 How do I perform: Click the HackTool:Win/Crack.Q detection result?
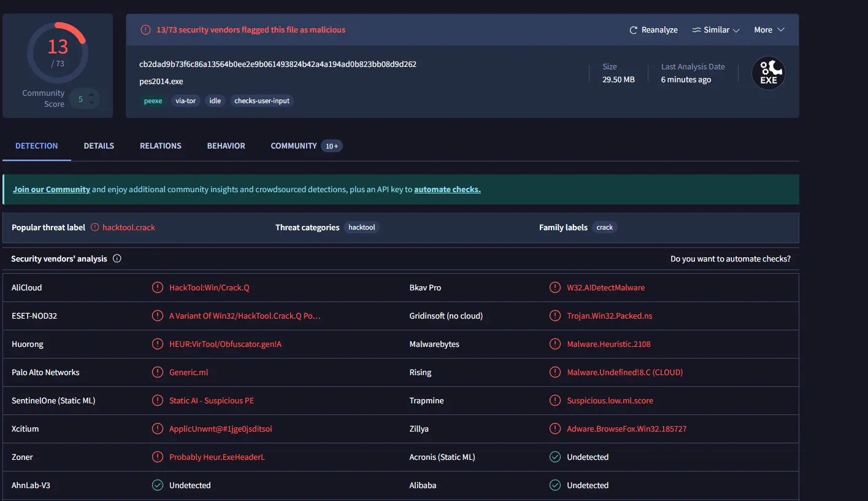pyautogui.click(x=209, y=287)
